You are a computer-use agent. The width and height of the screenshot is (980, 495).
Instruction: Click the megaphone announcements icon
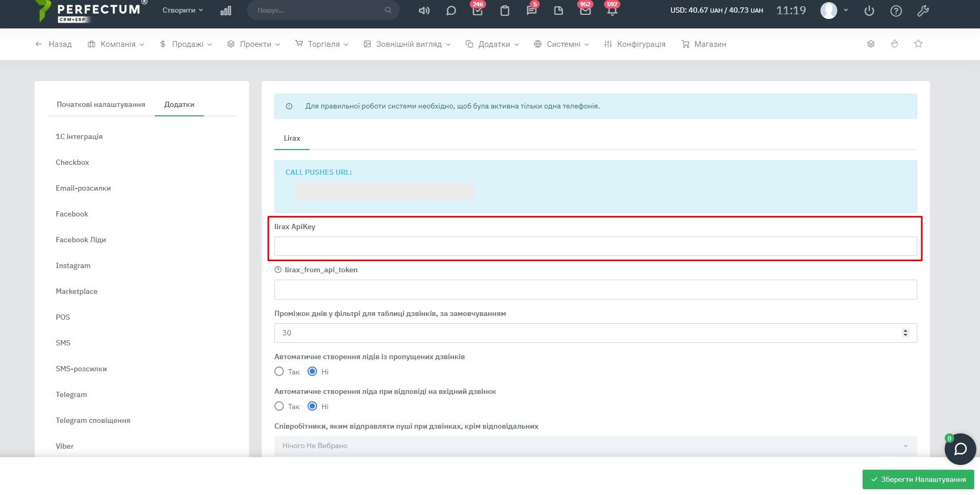point(424,11)
